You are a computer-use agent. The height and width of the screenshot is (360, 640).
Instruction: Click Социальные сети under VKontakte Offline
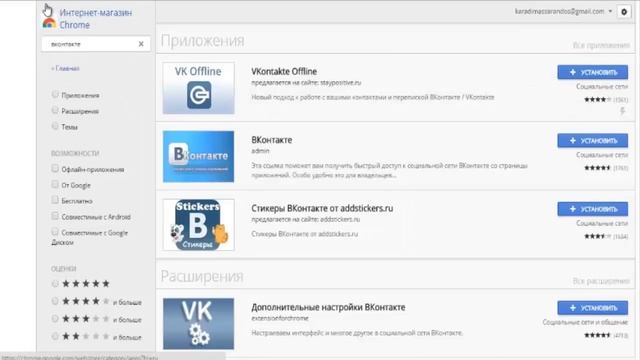(602, 87)
